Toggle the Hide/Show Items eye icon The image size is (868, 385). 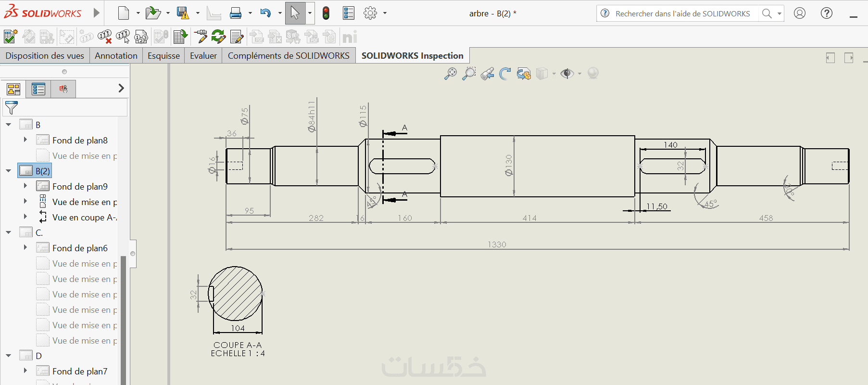567,74
